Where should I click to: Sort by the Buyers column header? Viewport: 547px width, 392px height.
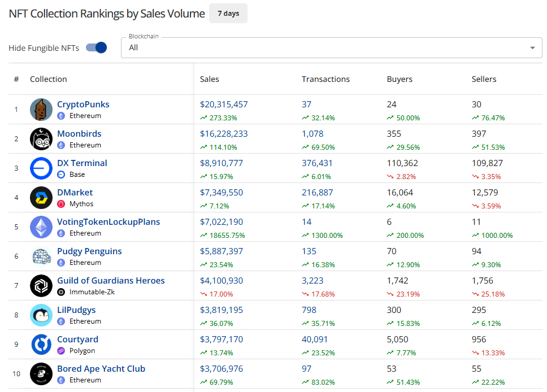point(400,79)
